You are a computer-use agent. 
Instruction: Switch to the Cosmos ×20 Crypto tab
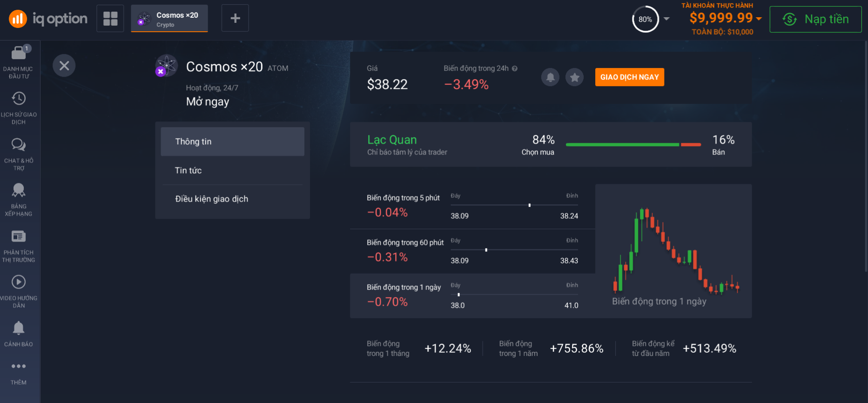click(x=169, y=19)
